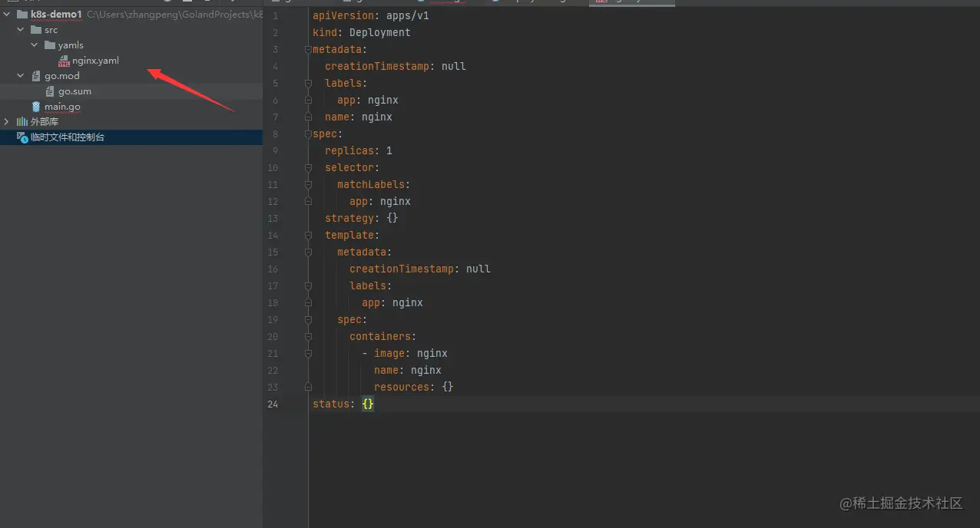Click the 'strategy: {}' line
This screenshot has height=528, width=980.
tap(362, 218)
